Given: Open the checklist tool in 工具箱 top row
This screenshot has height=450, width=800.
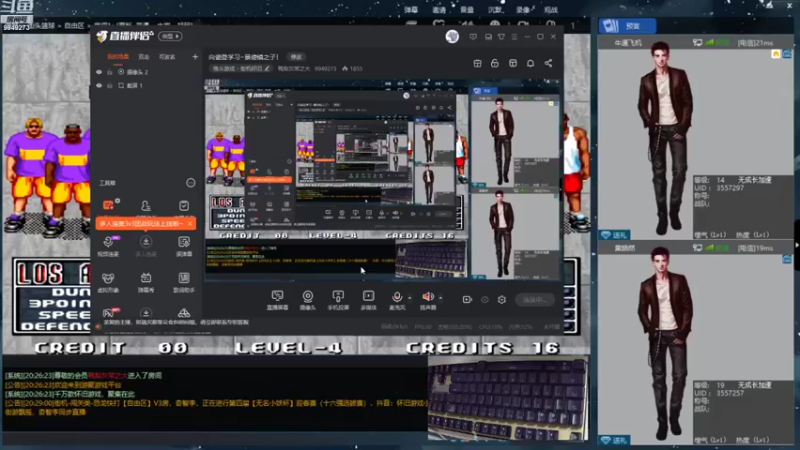Looking at the screenshot, I should (x=184, y=206).
